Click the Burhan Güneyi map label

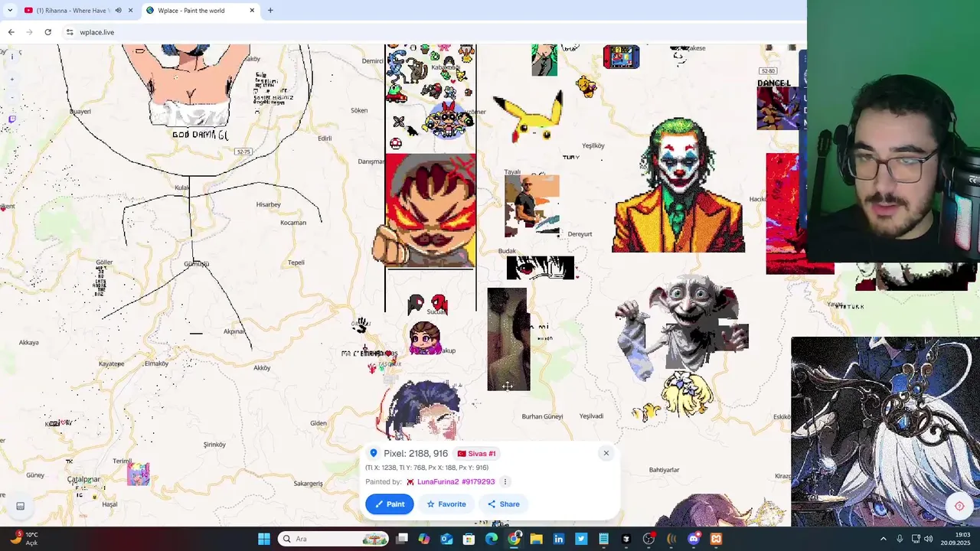coord(542,416)
